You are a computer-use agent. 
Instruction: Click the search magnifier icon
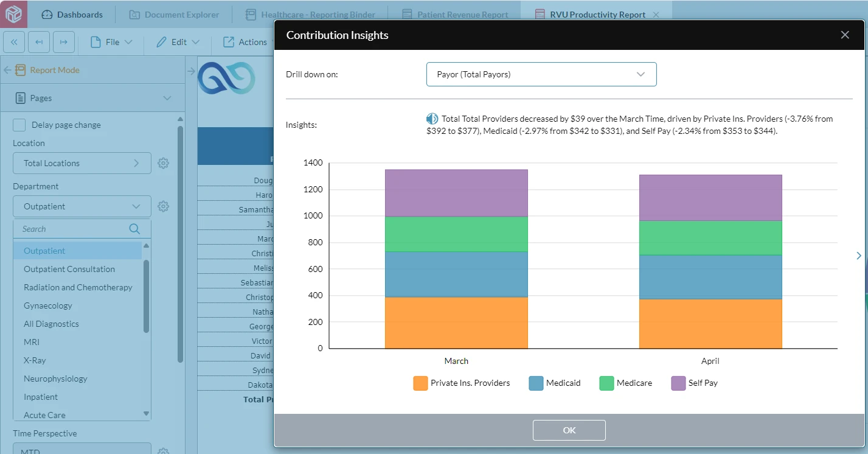click(x=134, y=229)
